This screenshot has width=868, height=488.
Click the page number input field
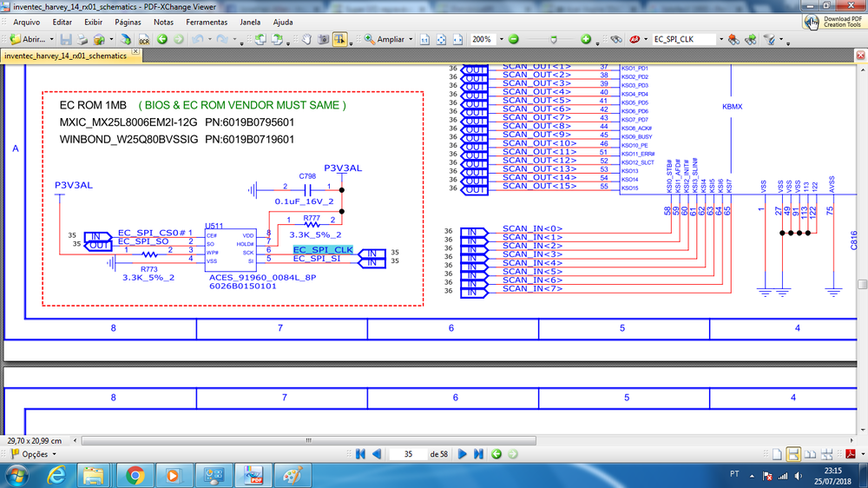tap(409, 454)
